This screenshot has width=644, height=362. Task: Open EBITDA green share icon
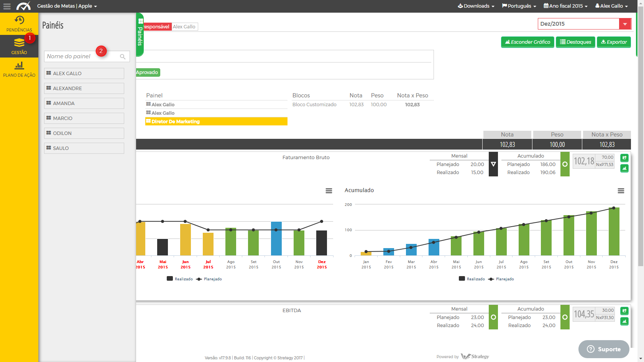(624, 311)
